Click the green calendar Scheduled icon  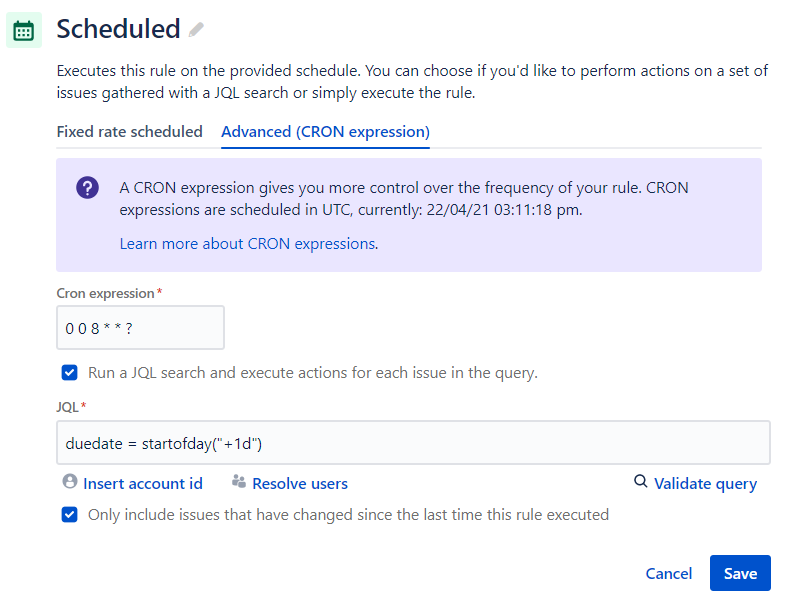pos(24,30)
